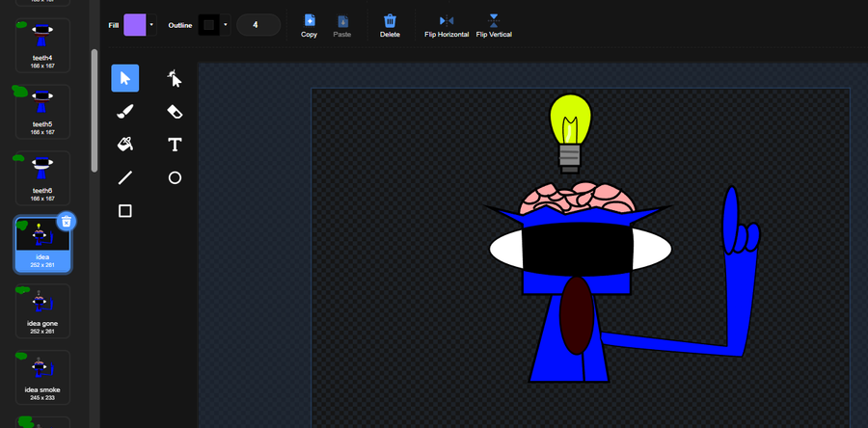Select the Rectangle tool
Screen dimensions: 868x428
(125, 211)
